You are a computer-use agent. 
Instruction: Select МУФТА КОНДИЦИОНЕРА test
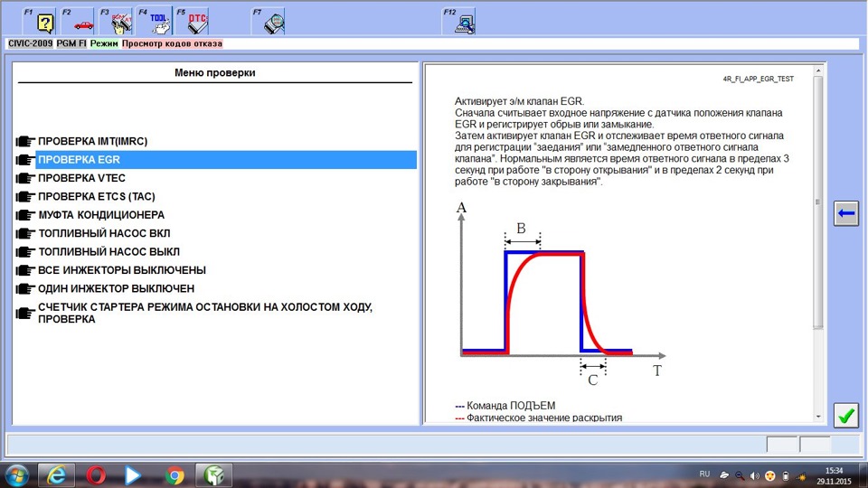point(100,215)
